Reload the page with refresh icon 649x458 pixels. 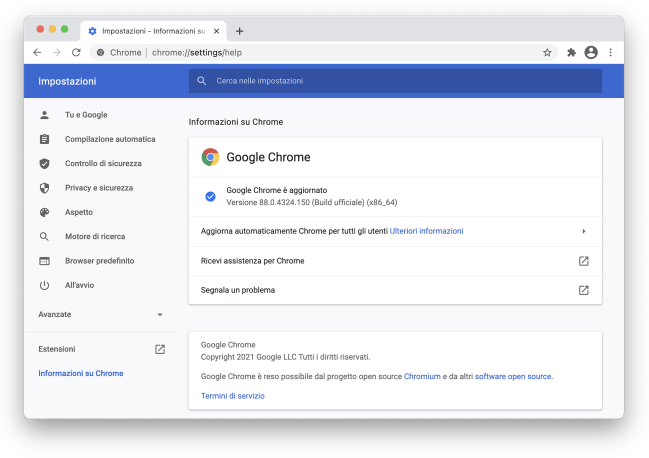click(x=76, y=53)
